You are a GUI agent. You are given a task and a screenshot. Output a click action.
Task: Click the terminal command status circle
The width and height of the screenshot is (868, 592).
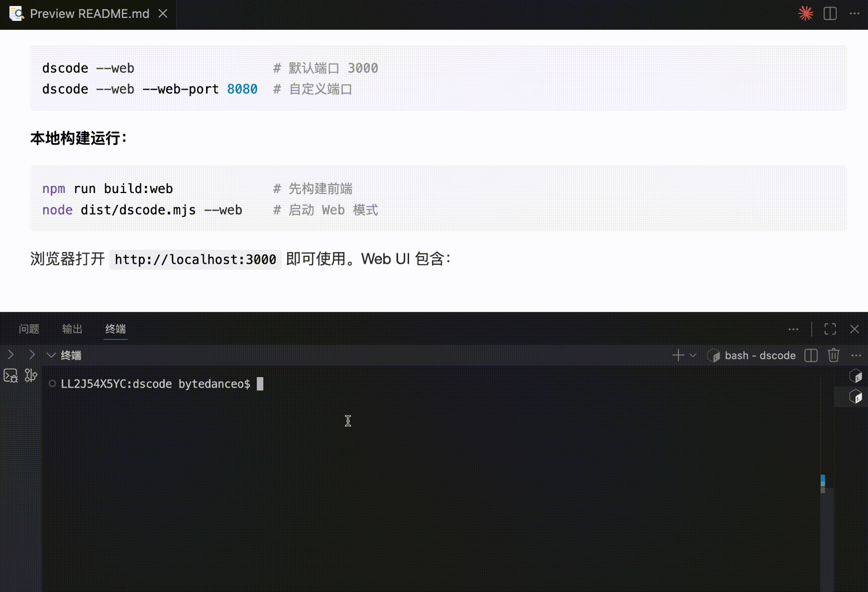(52, 384)
